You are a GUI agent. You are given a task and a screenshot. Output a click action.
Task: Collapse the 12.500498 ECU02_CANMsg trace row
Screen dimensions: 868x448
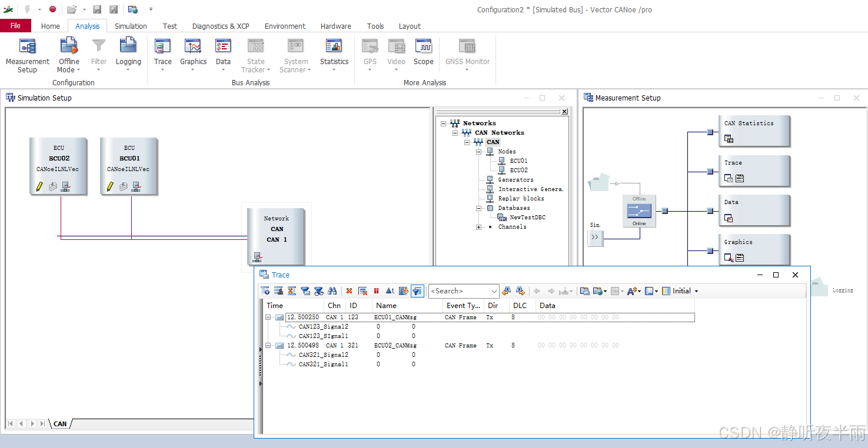268,346
